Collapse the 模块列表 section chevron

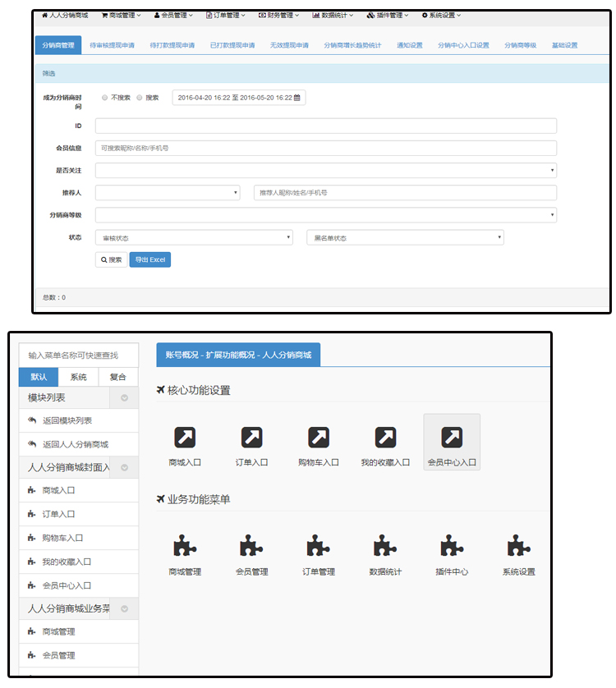pyautogui.click(x=124, y=397)
